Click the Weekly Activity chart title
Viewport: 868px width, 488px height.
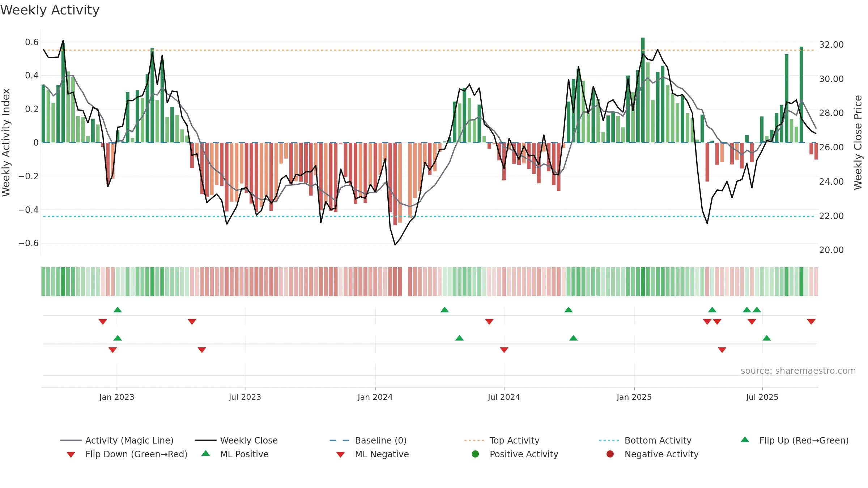pyautogui.click(x=50, y=10)
